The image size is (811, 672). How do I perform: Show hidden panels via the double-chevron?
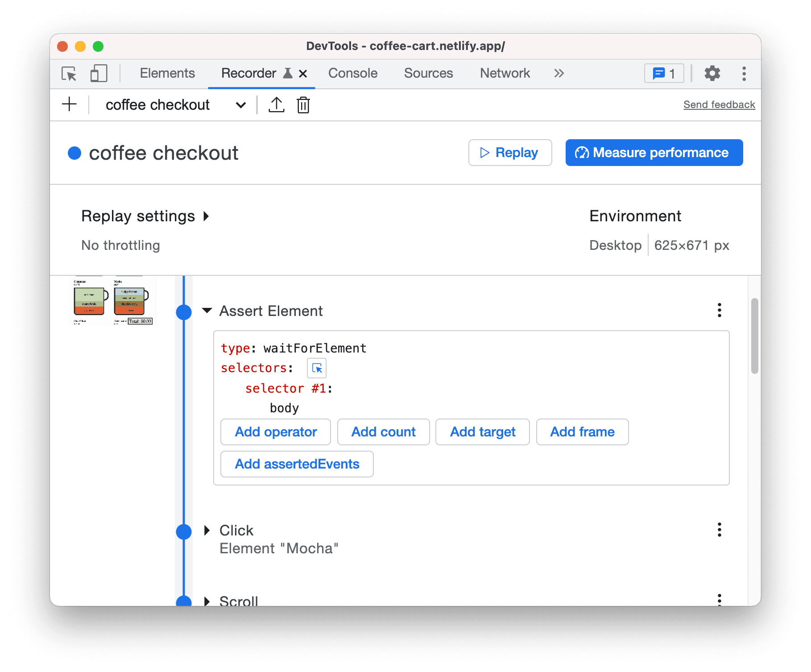coord(559,73)
